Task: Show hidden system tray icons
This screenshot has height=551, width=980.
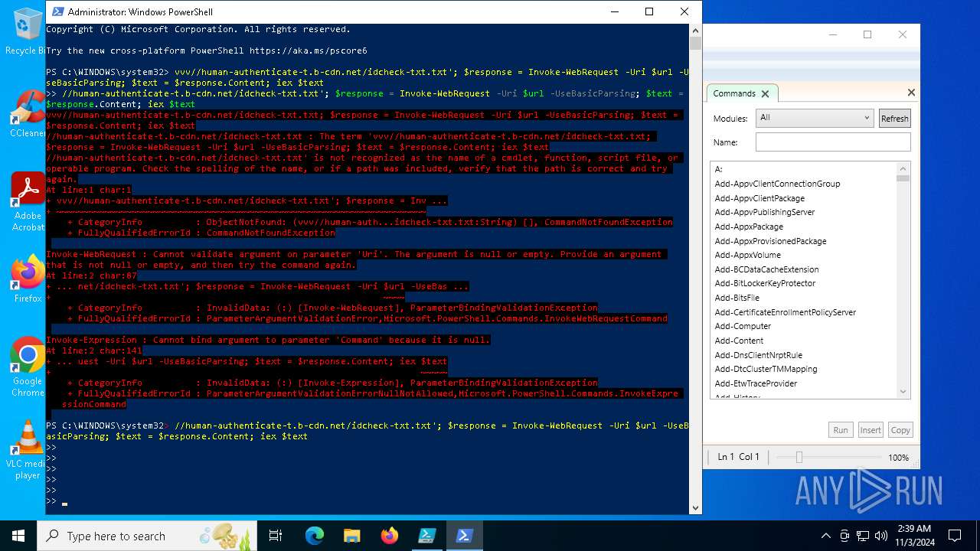Action: coord(826,536)
